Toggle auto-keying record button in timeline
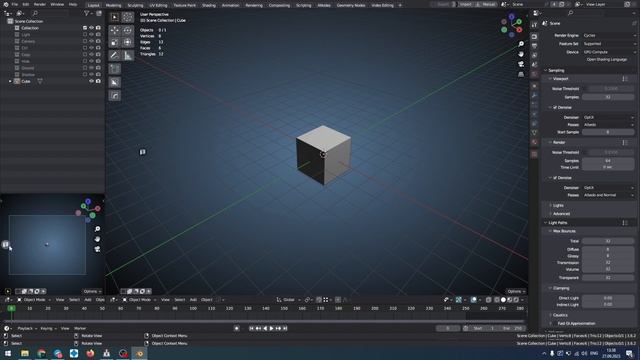Screen dimensions: 640x360 [237, 328]
